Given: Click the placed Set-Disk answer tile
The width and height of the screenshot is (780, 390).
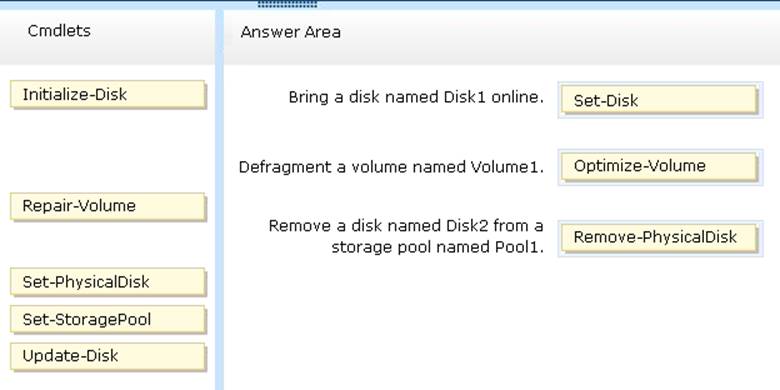Looking at the screenshot, I should pyautogui.click(x=660, y=100).
